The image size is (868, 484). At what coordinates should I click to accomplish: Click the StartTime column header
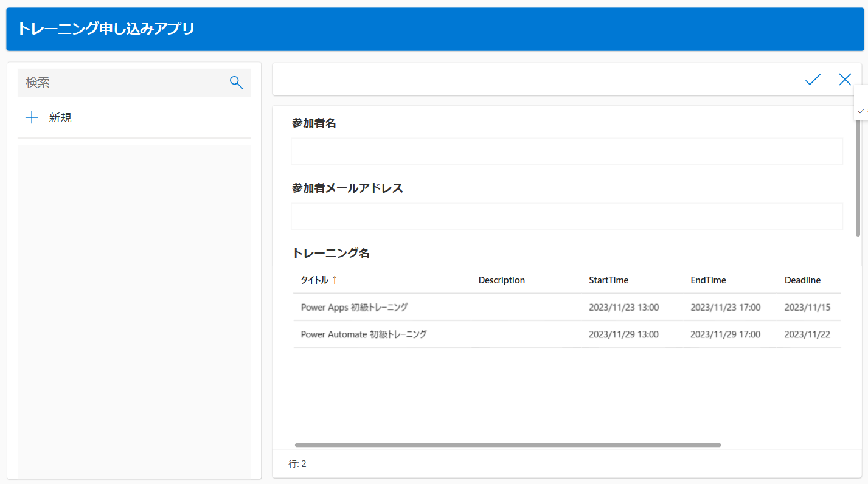point(608,280)
